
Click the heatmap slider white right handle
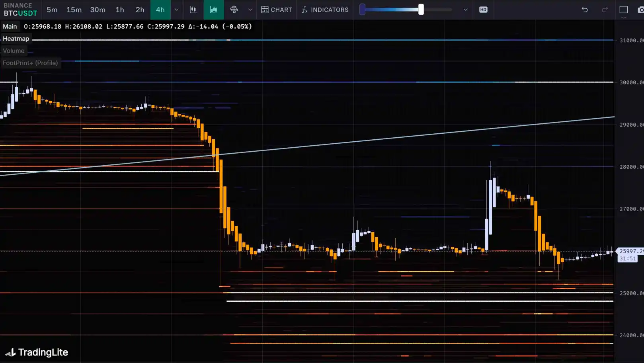[x=421, y=10]
